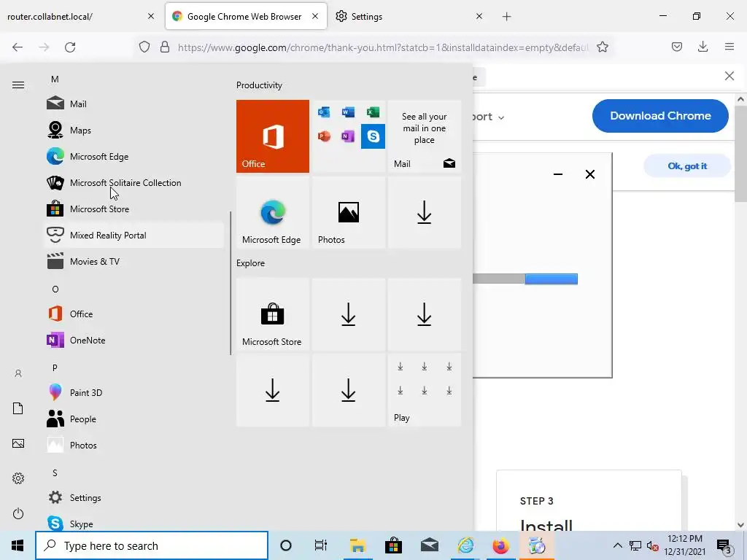Open the Photos tile
This screenshot has height=560, width=747.
pyautogui.click(x=348, y=212)
